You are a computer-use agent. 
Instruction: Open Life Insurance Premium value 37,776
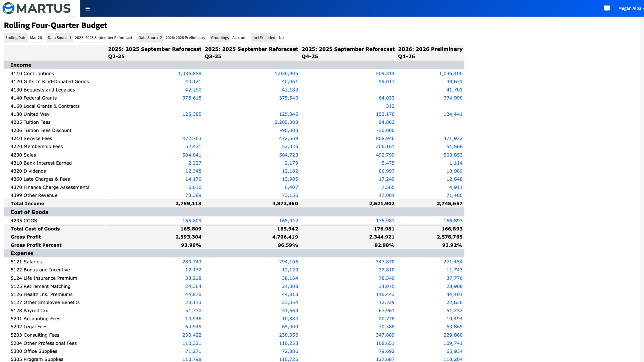coord(454,278)
